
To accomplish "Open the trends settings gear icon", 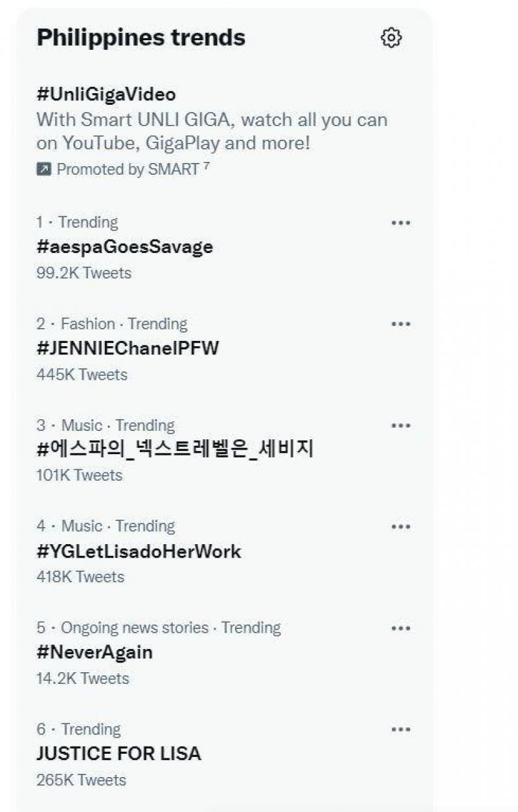I will pos(391,38).
